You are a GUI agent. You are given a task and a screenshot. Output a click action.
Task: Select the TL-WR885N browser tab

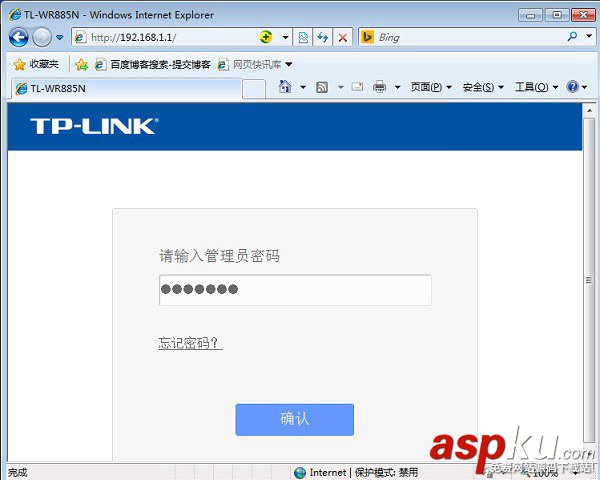tap(126, 88)
